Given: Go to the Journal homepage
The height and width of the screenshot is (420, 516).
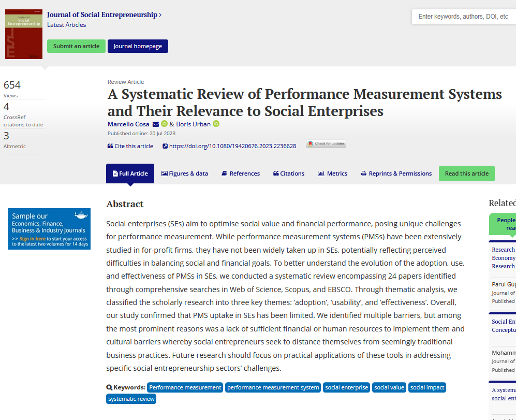Looking at the screenshot, I should 138,46.
